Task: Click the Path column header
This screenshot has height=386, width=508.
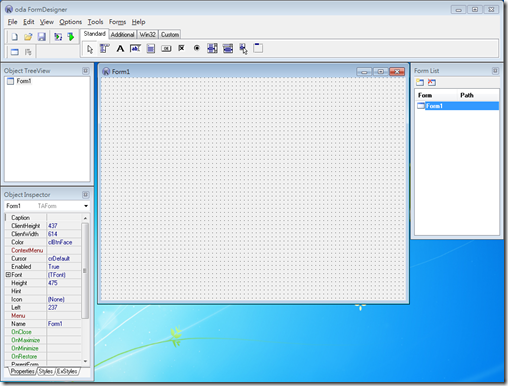Action: point(479,95)
